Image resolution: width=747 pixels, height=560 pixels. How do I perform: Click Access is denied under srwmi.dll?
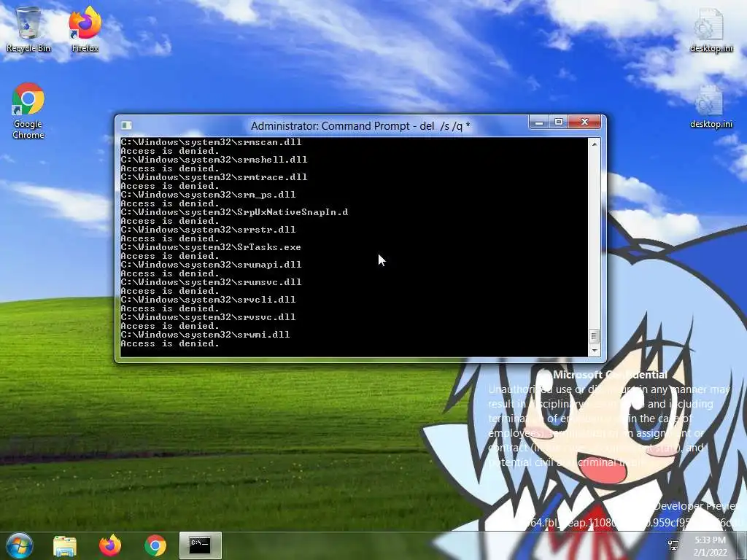[170, 343]
